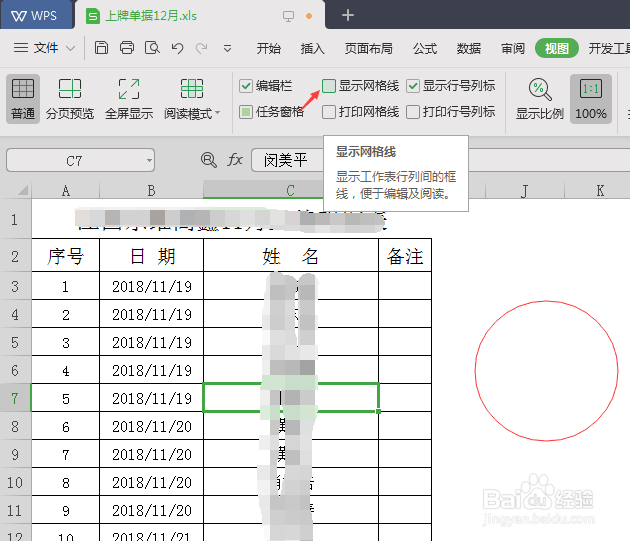The image size is (630, 541).
Task: Select the 视图 ribbon tab
Action: coord(556,49)
